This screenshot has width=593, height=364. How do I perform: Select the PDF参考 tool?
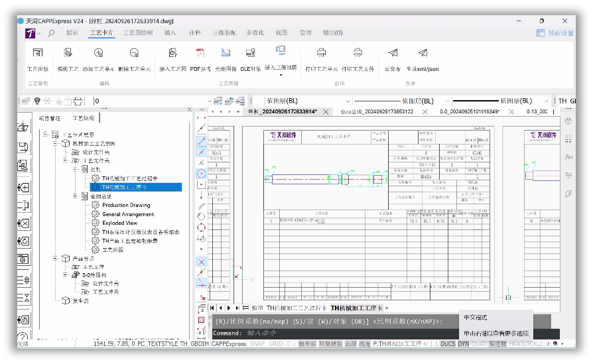(200, 53)
